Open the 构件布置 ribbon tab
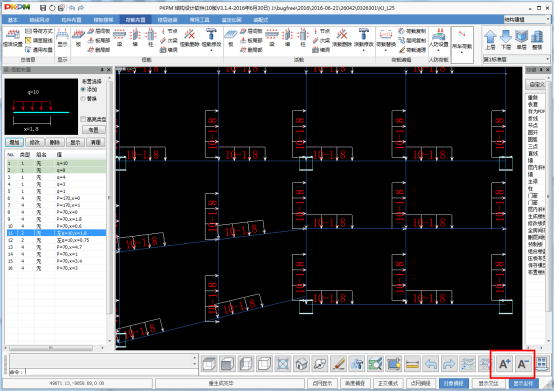 pyautogui.click(x=71, y=20)
